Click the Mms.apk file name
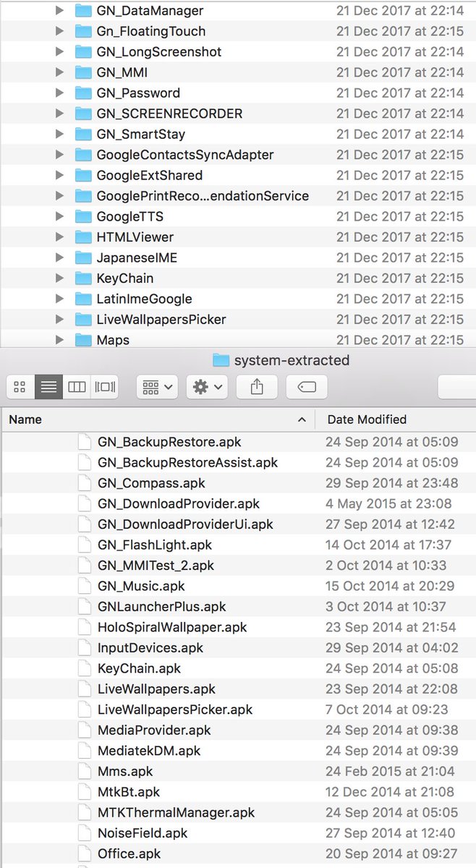This screenshot has width=476, height=868. pos(125,771)
